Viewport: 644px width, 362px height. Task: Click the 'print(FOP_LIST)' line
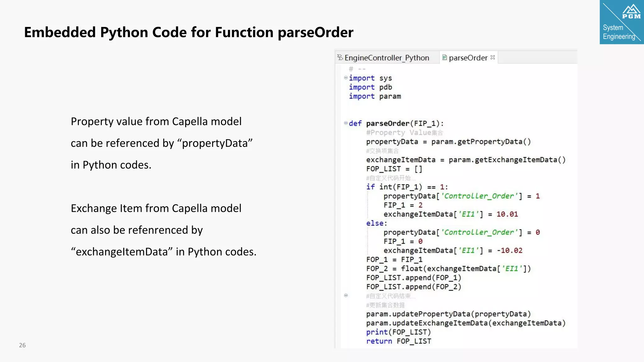pos(398,332)
